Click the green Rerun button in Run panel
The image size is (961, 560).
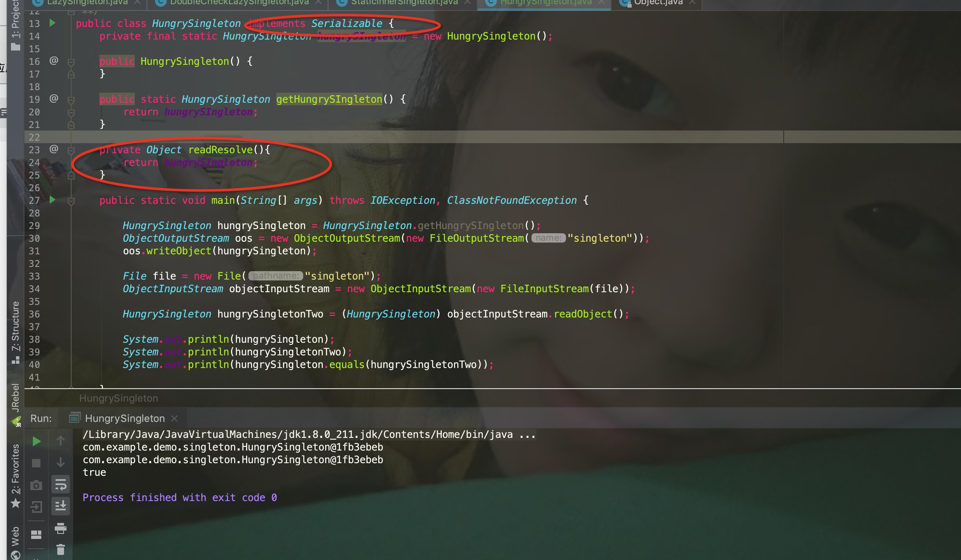(x=37, y=441)
